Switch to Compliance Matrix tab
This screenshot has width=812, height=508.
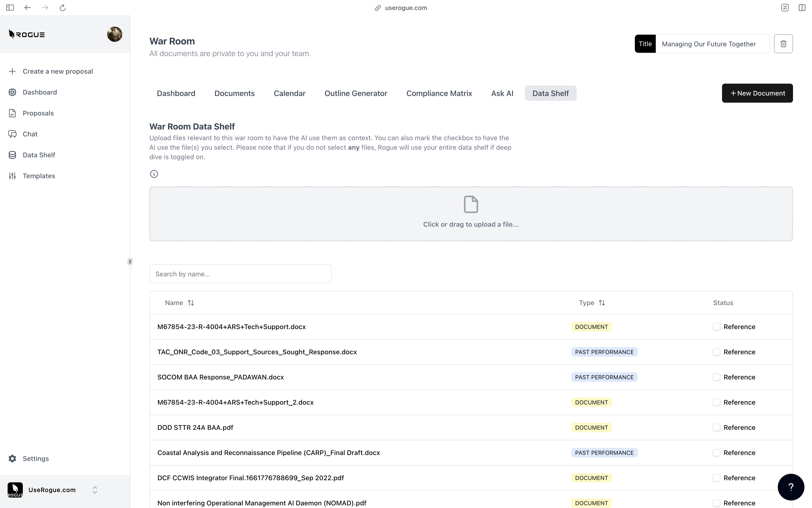coord(439,93)
